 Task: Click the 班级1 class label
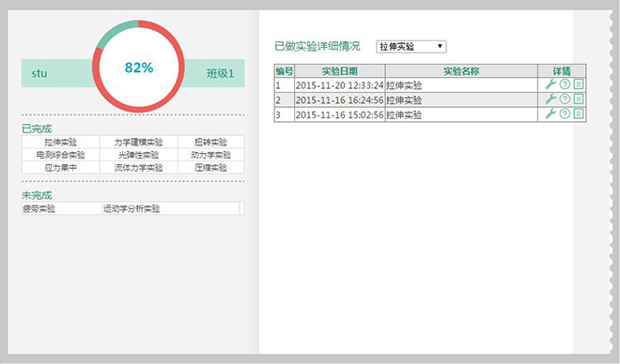coord(220,73)
